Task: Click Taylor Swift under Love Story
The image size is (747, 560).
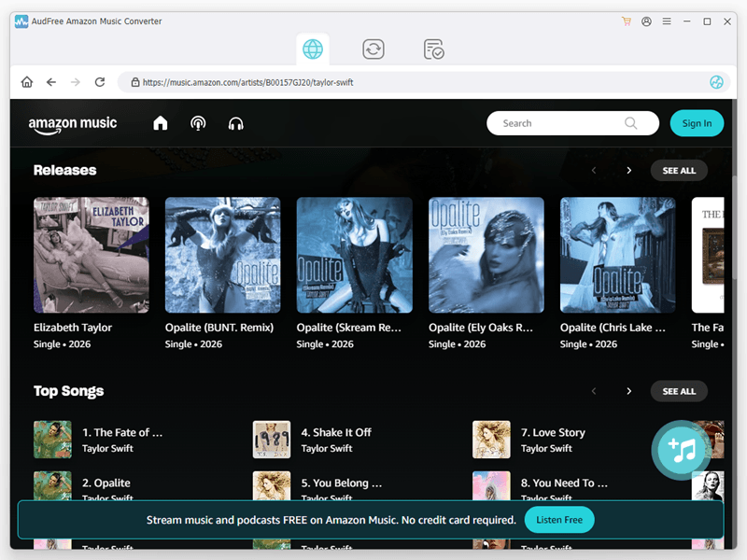Action: pyautogui.click(x=546, y=448)
